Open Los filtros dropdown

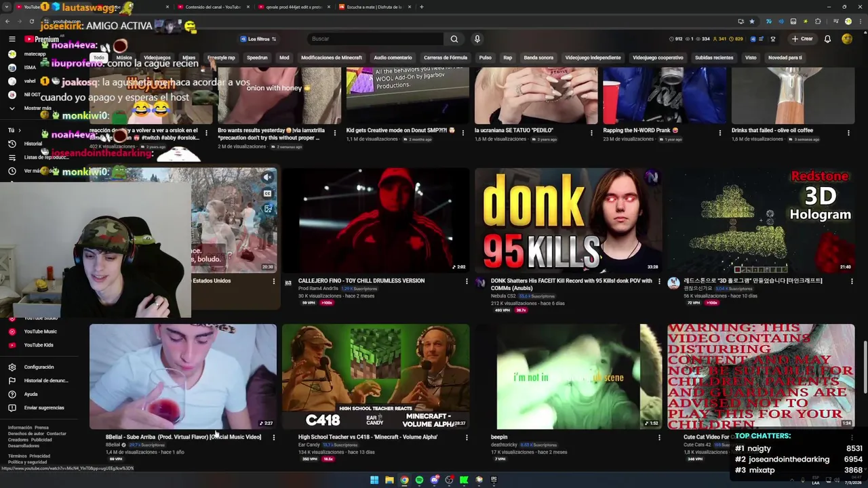(258, 39)
